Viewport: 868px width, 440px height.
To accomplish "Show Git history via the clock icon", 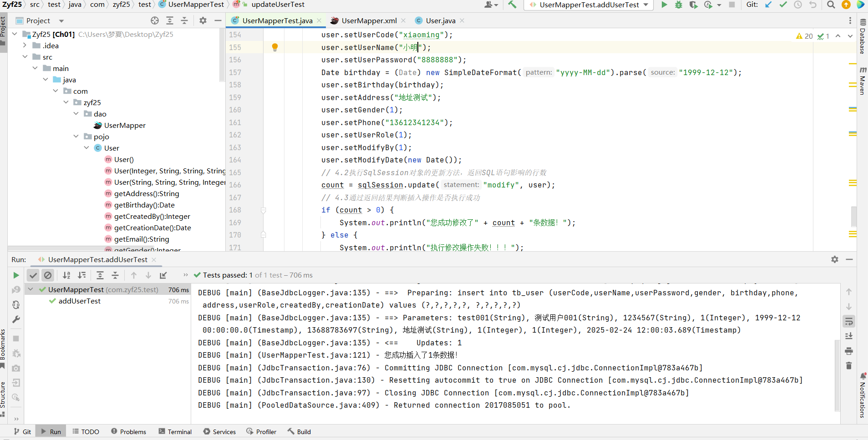I will [x=798, y=5].
